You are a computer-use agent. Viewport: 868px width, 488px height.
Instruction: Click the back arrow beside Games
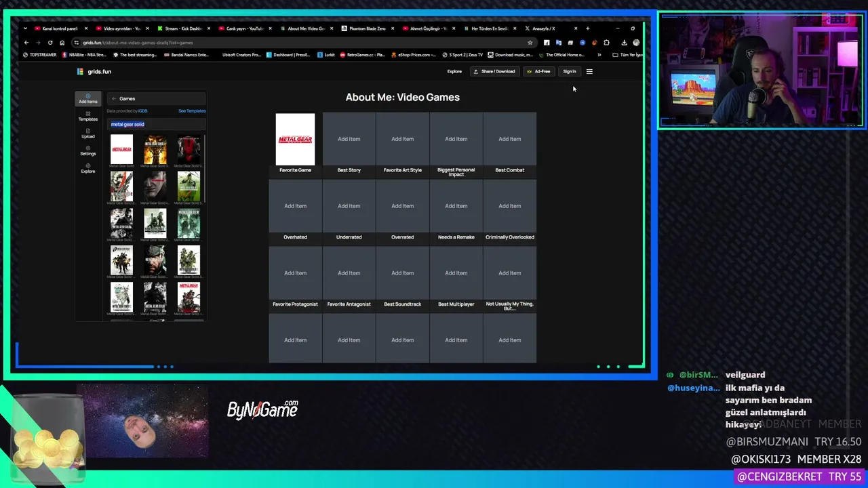pos(114,99)
